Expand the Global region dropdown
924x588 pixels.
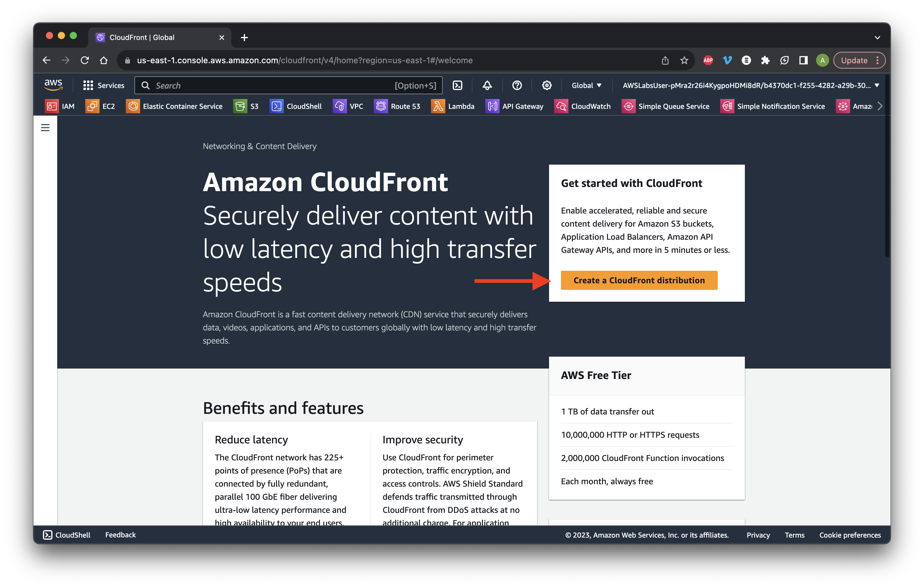pyautogui.click(x=586, y=85)
